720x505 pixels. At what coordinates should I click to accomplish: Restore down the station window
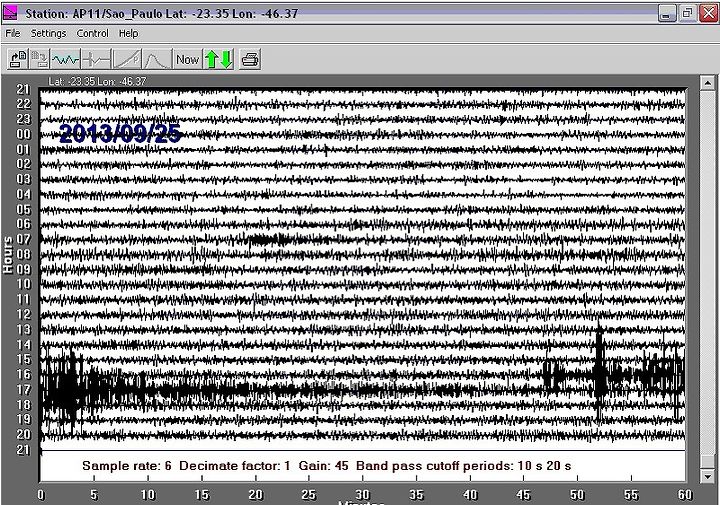[687, 13]
